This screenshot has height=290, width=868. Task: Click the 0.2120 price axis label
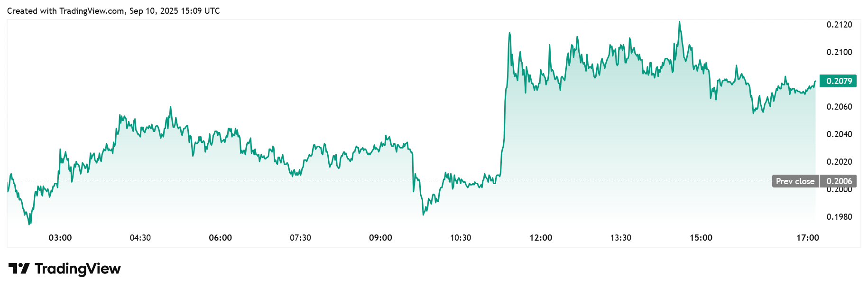tap(839, 25)
